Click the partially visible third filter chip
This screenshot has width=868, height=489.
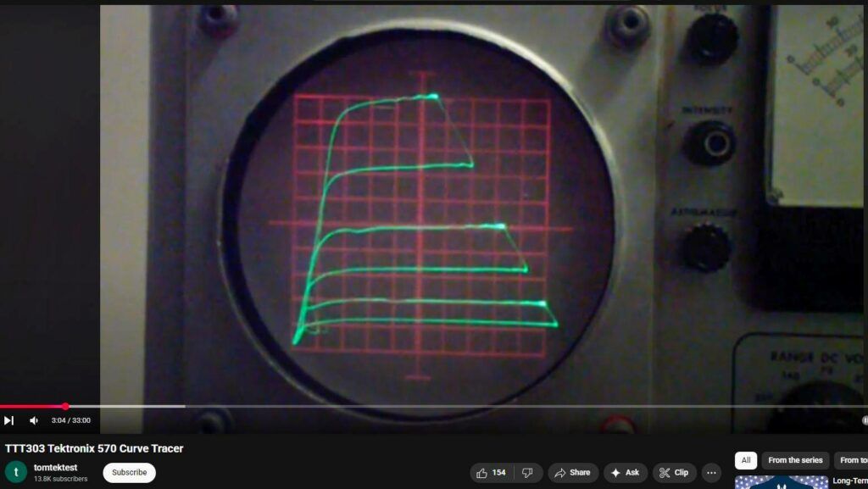tap(852, 460)
